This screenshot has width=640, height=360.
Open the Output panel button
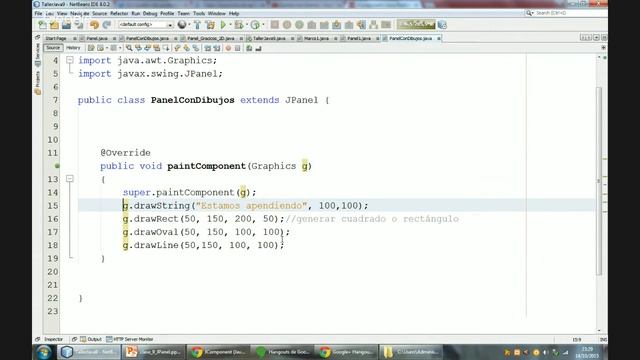point(91,339)
